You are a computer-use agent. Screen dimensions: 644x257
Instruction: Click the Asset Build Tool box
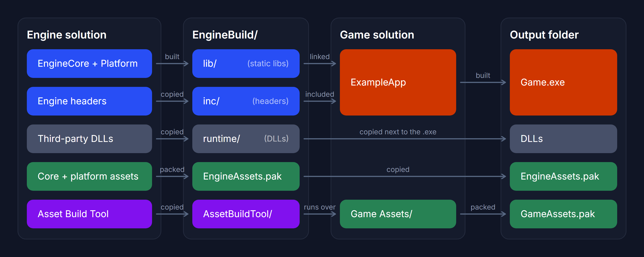[x=89, y=214]
